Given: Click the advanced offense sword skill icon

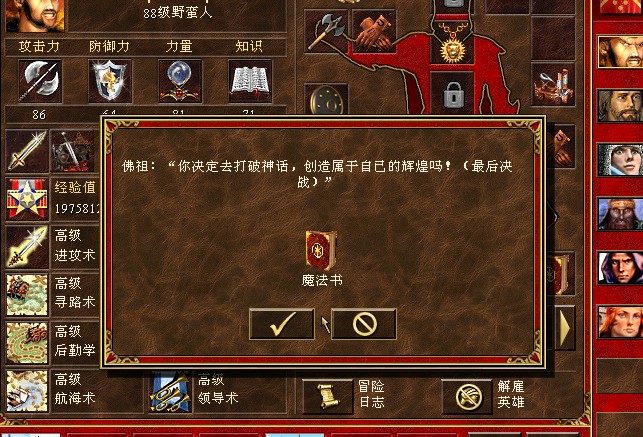Looking at the screenshot, I should (x=27, y=247).
